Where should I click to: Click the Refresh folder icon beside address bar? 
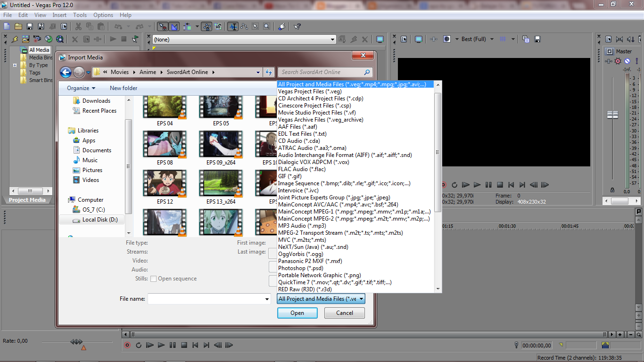(x=269, y=72)
